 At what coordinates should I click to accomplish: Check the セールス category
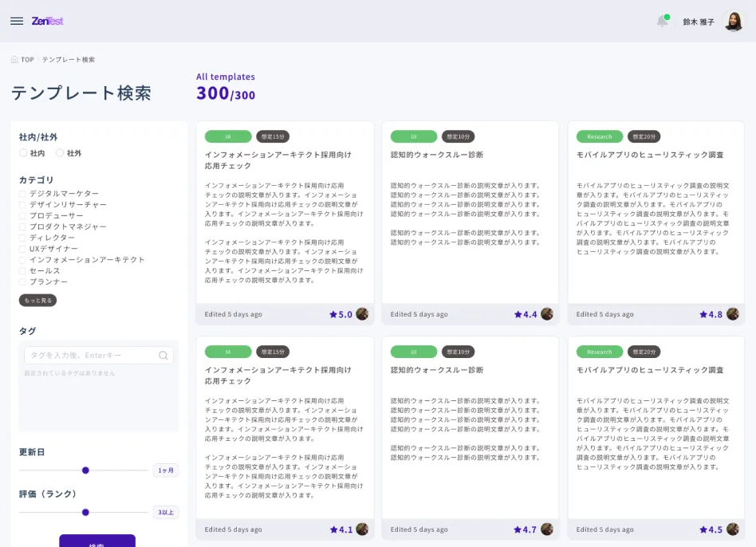(x=22, y=271)
